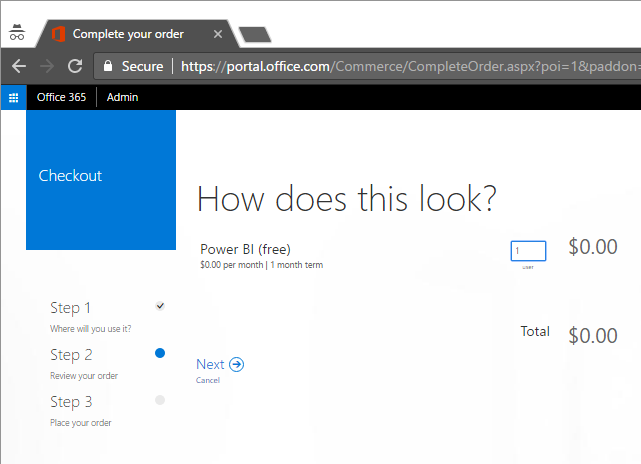Switch to the Complete your order tab
Screen dimensions: 641x464
click(x=128, y=34)
